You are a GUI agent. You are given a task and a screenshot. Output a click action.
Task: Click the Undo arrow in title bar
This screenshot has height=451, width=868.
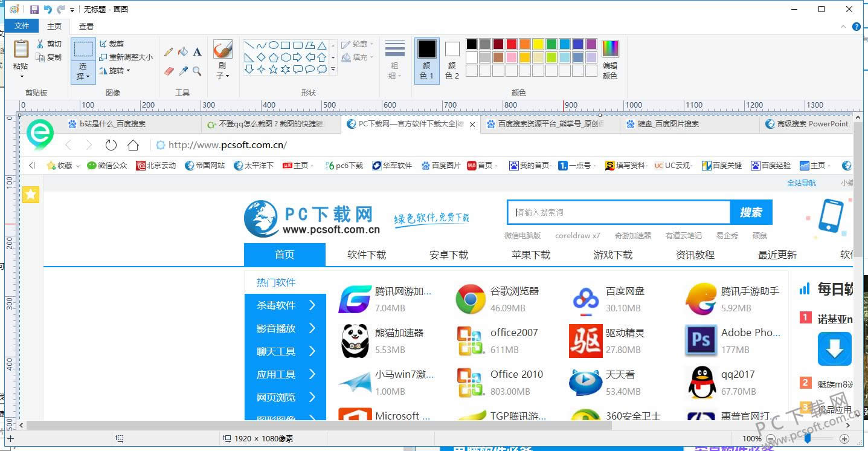pyautogui.click(x=48, y=10)
